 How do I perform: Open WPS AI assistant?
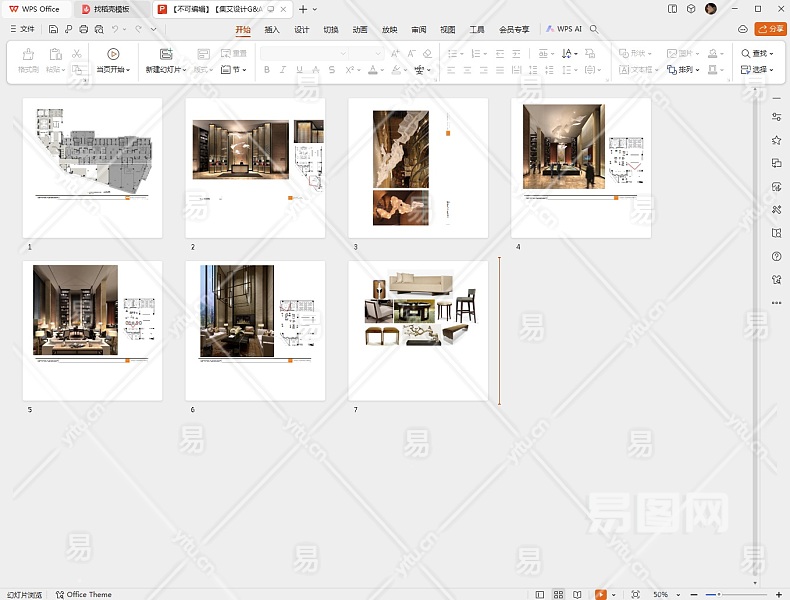[564, 29]
